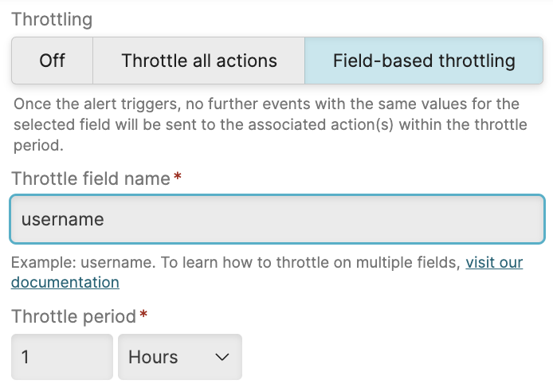Click the 'username' text in the field

click(x=63, y=218)
